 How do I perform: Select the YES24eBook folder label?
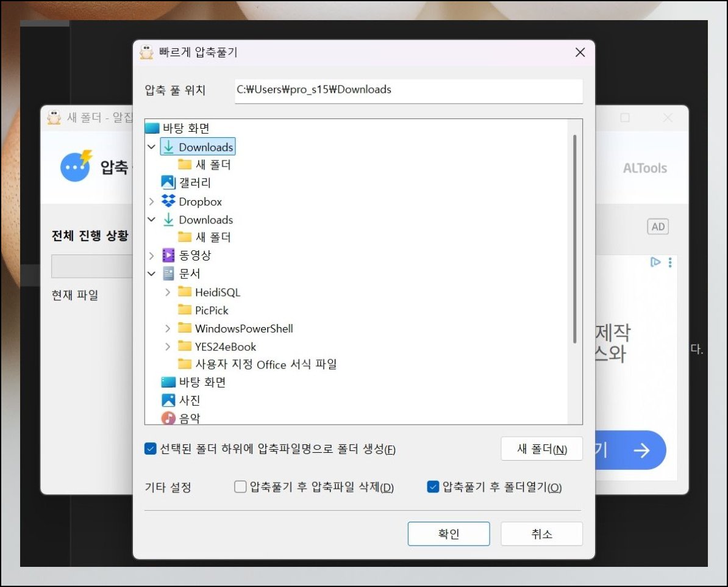point(226,347)
